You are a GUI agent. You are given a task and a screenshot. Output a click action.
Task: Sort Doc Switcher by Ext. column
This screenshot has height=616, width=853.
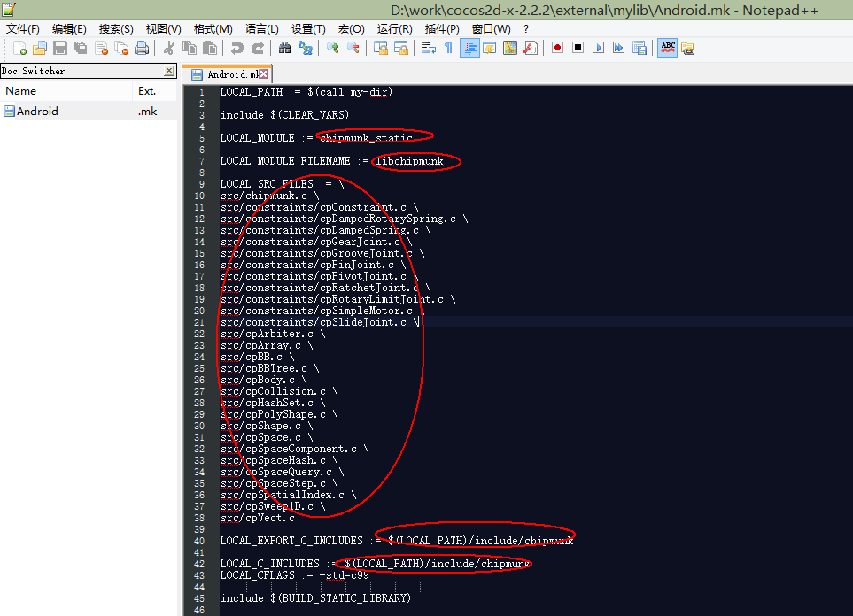pos(154,91)
